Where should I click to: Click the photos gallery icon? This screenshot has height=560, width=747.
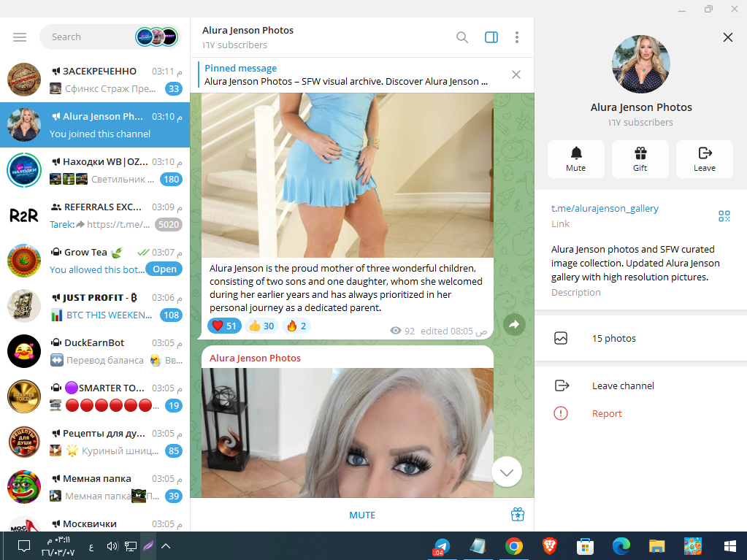point(561,338)
